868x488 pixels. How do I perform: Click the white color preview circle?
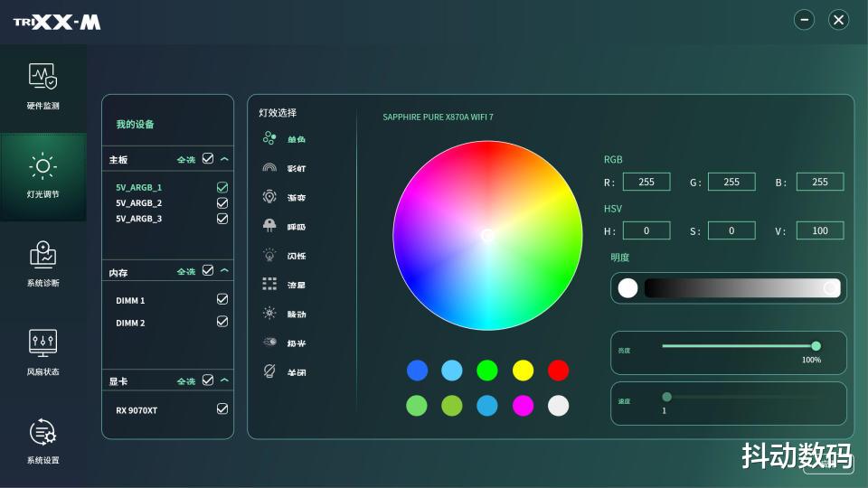pos(627,288)
